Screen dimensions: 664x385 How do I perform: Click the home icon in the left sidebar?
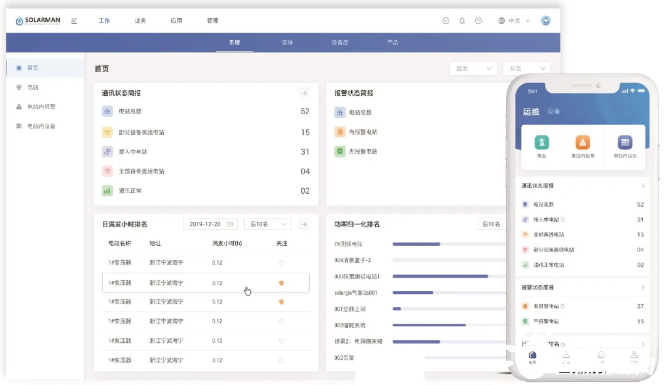(x=19, y=68)
